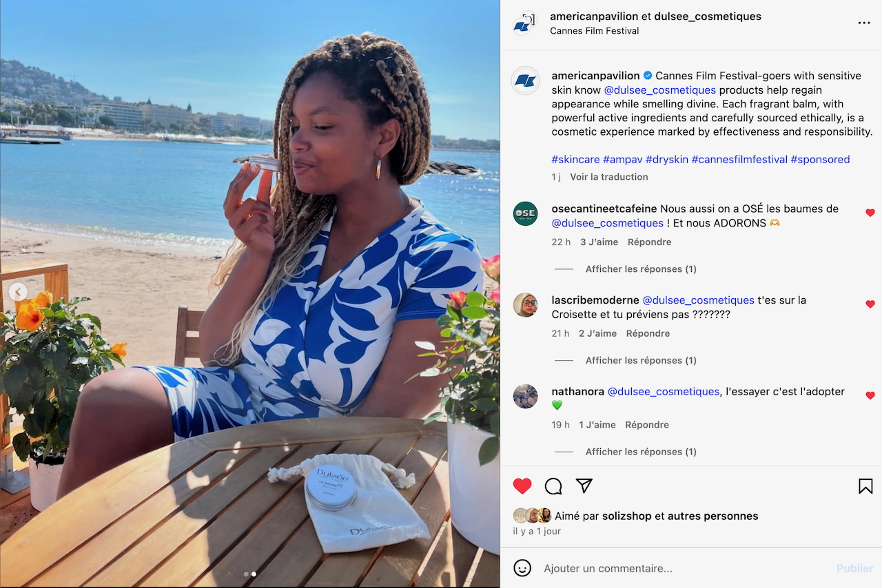Click the #cannesfilmfestival hashtag

pos(739,159)
